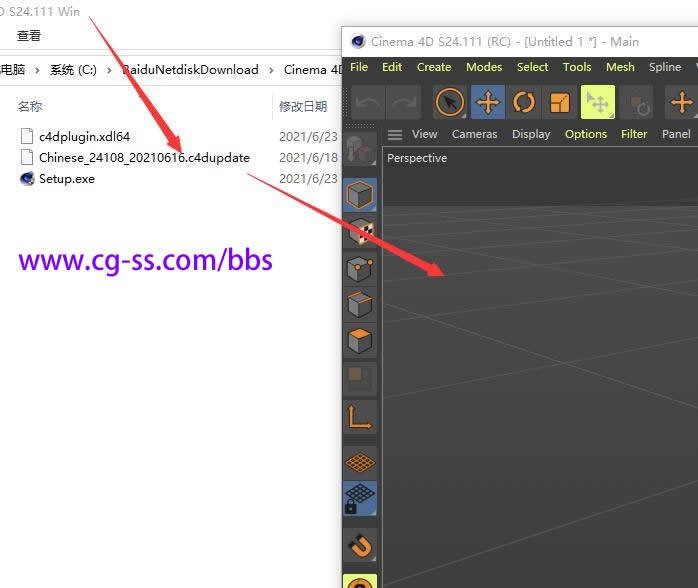Activate the Move tool
This screenshot has width=698, height=588.
[x=488, y=102]
